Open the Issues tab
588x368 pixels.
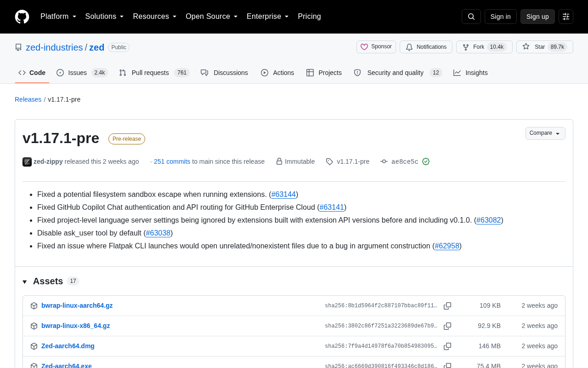[x=82, y=73]
